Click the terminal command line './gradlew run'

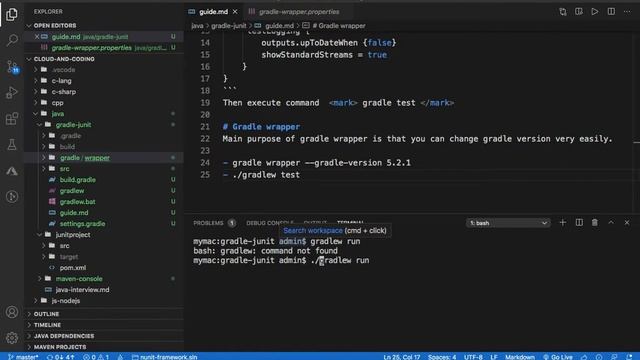click(x=340, y=260)
